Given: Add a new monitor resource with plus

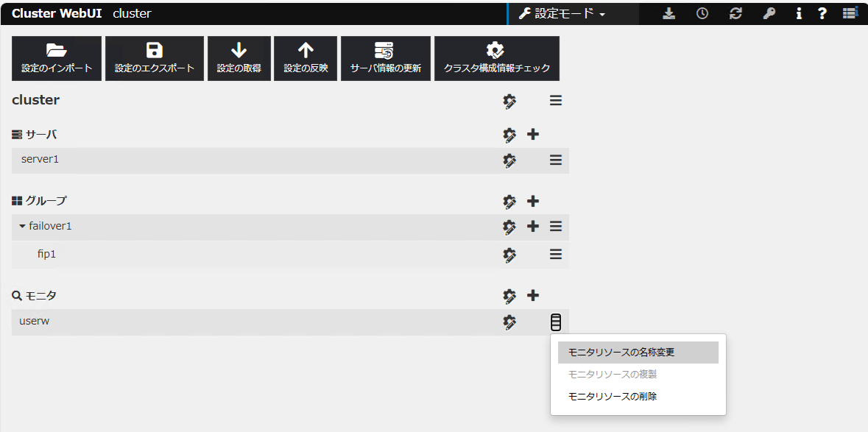Looking at the screenshot, I should click(533, 296).
